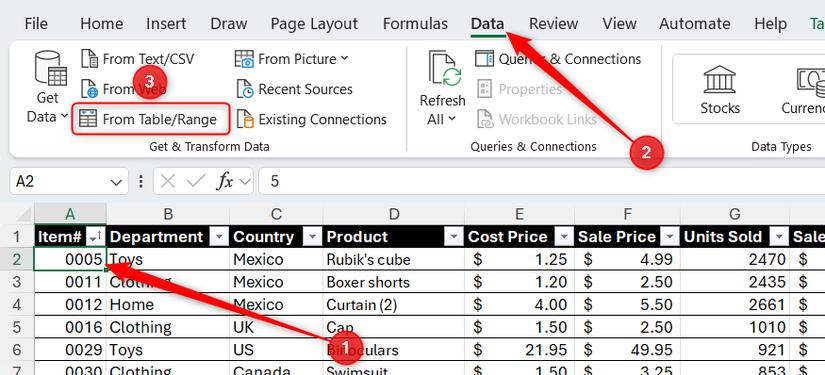Open the Country column filter dropdown
Image resolution: width=825 pixels, height=375 pixels.
(313, 237)
